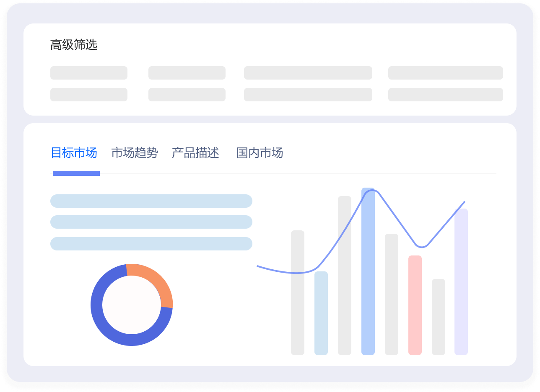Go to the 国内市场 tab

tap(260, 153)
